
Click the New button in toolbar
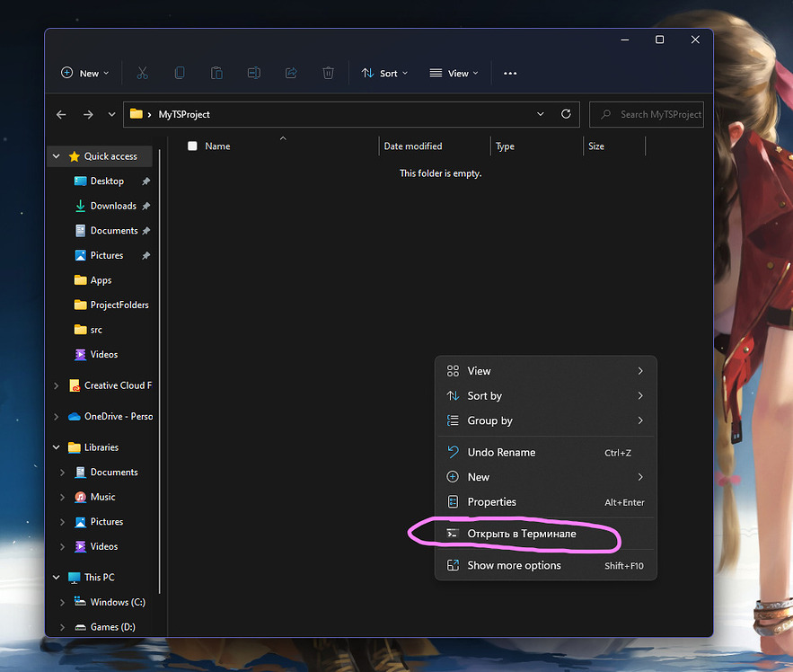click(84, 73)
